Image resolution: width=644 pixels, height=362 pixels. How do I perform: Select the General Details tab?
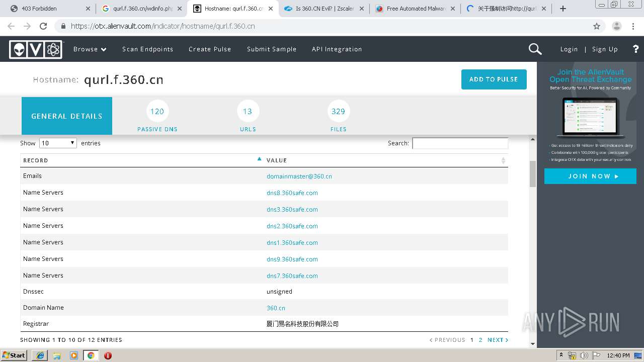tap(67, 116)
